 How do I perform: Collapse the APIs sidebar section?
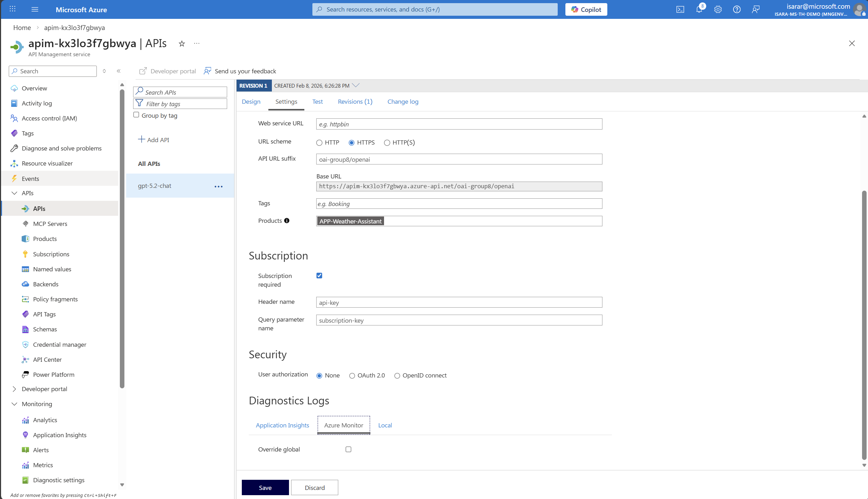[14, 193]
